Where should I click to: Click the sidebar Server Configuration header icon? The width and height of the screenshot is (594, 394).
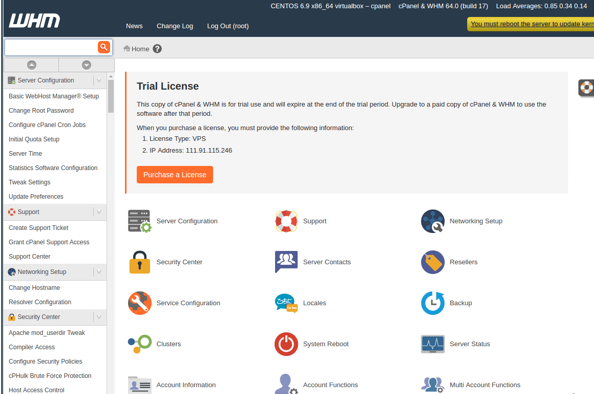pyautogui.click(x=12, y=80)
